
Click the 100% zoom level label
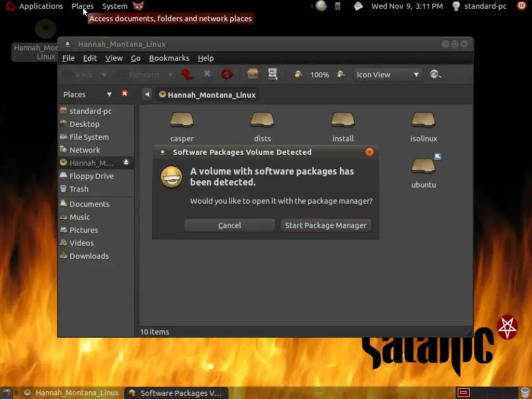pyautogui.click(x=320, y=75)
